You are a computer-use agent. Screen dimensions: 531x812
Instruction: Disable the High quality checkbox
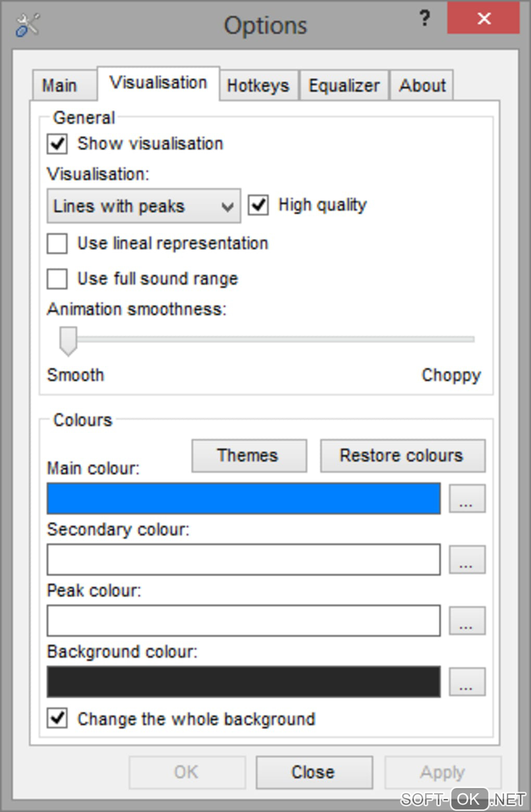[258, 205]
